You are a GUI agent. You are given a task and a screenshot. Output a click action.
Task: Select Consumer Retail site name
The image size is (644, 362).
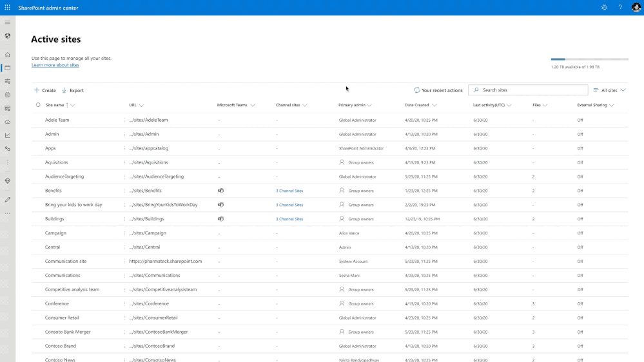62,318
